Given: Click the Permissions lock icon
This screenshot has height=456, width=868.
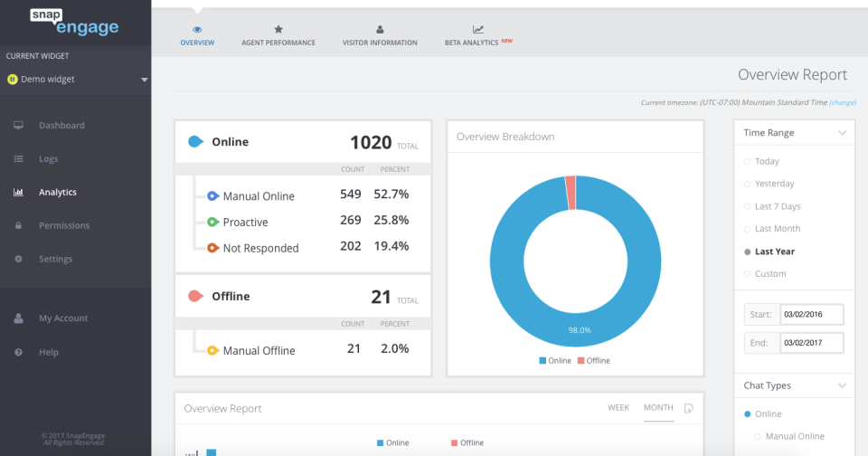Looking at the screenshot, I should point(18,226).
